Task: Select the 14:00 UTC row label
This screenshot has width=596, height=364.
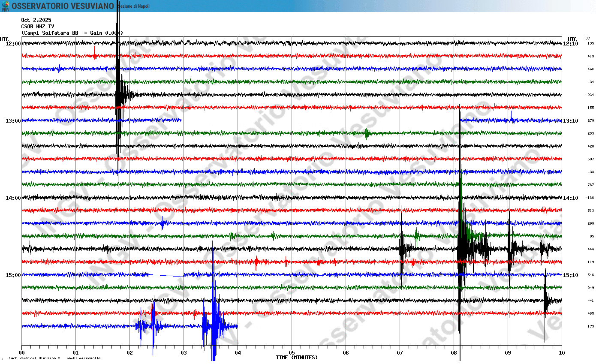Action: pyautogui.click(x=13, y=198)
